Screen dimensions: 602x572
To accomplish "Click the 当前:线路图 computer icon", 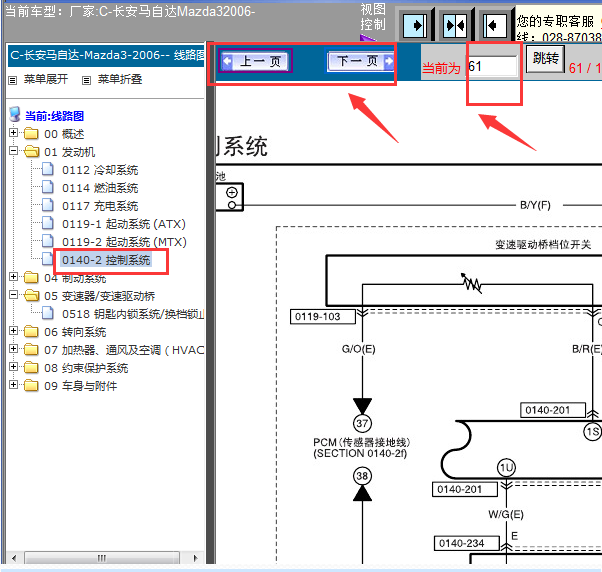I will point(15,114).
